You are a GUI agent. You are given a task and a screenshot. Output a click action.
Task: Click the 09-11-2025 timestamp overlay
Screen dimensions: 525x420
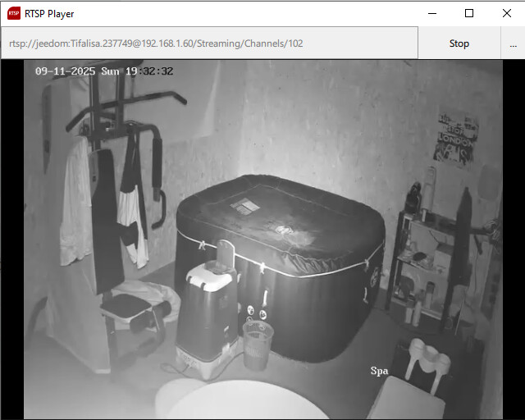click(x=104, y=71)
